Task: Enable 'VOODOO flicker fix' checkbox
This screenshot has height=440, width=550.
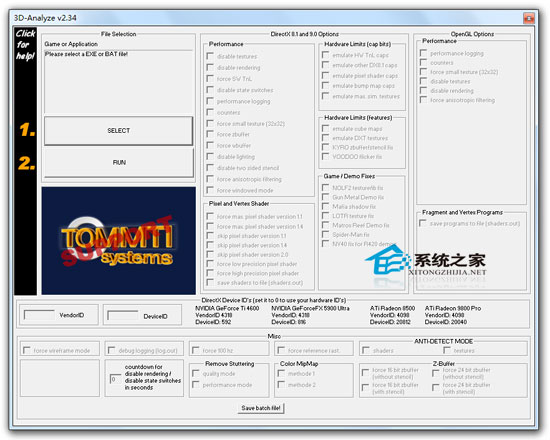Action: [326, 156]
